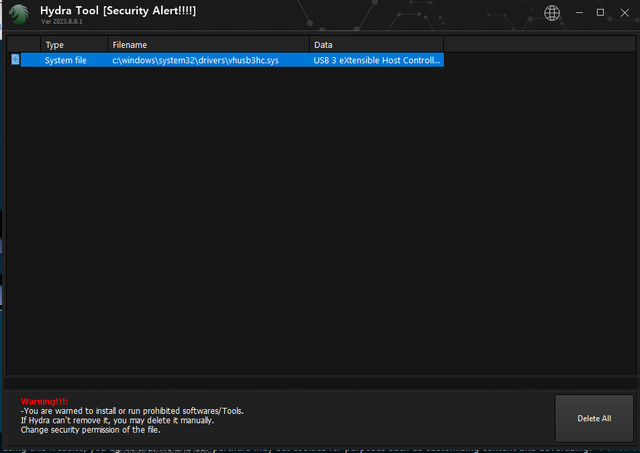Viewport: 640px width, 453px height.
Task: Minimize the Hydra Tool window
Action: click(579, 13)
